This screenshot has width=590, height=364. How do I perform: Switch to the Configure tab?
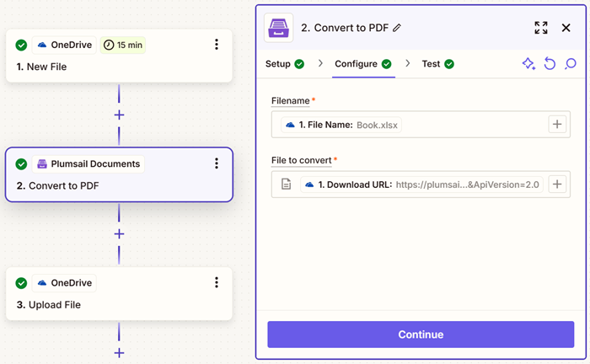pyautogui.click(x=363, y=64)
